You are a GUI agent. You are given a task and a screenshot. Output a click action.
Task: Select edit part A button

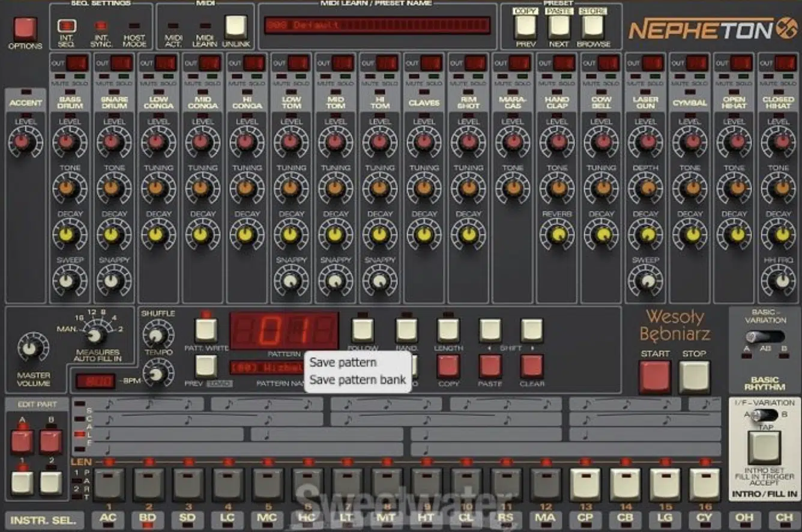[22, 442]
